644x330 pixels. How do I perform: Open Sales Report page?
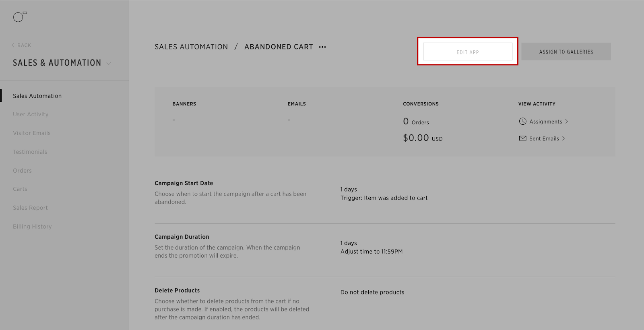pos(30,208)
